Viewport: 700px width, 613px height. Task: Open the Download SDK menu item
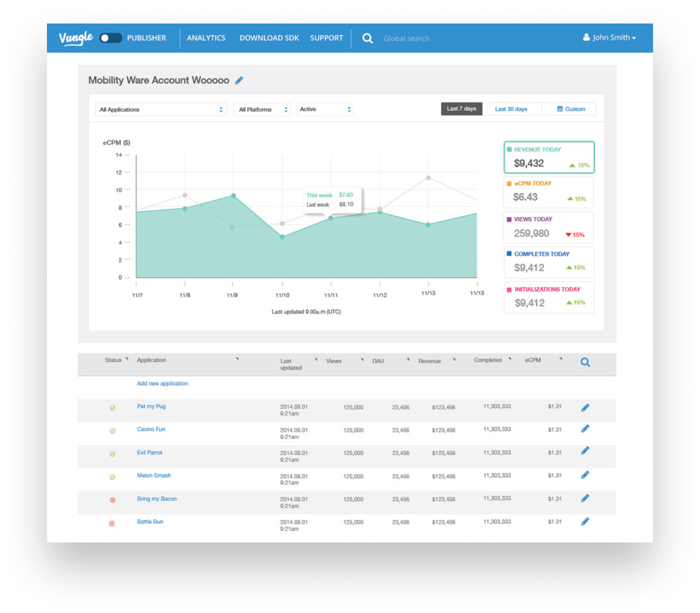[269, 38]
